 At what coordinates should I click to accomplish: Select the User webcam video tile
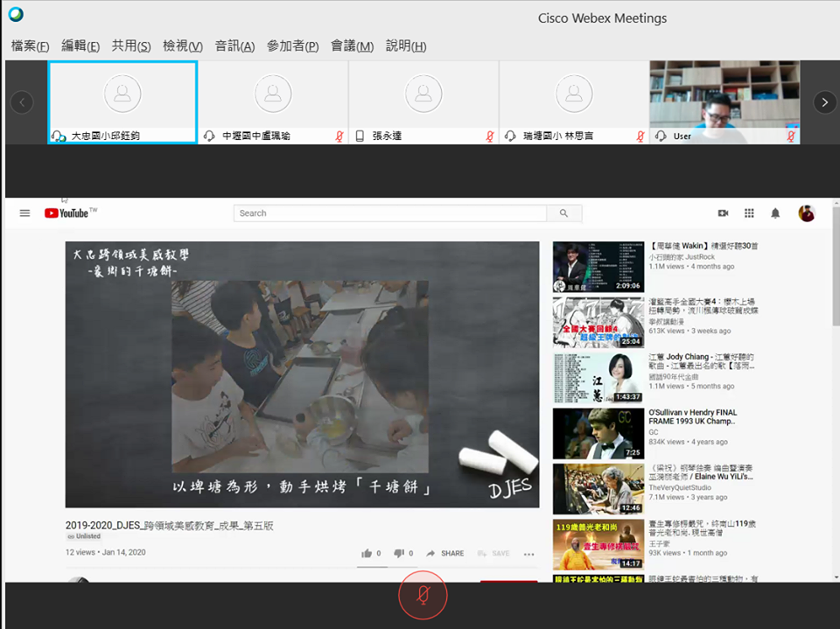[x=724, y=101]
